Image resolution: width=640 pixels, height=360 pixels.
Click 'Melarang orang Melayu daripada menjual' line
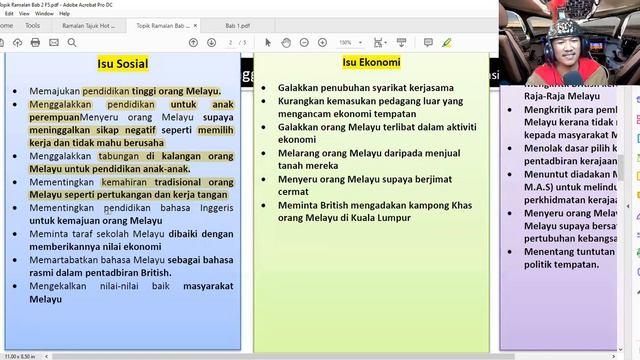369,153
